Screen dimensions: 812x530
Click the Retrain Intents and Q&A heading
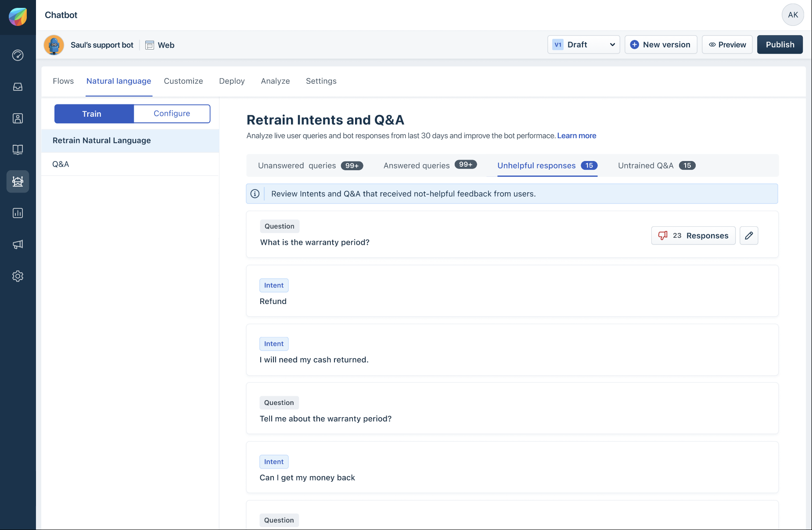(x=325, y=120)
